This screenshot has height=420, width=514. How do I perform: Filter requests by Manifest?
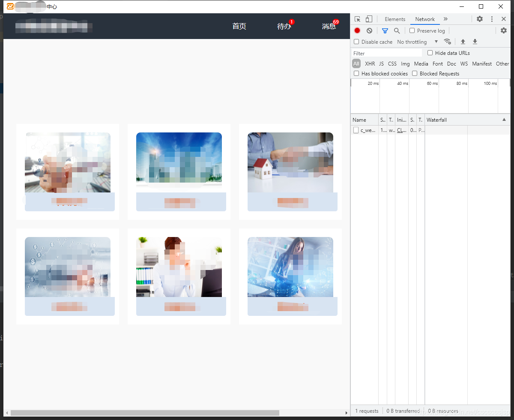click(482, 64)
